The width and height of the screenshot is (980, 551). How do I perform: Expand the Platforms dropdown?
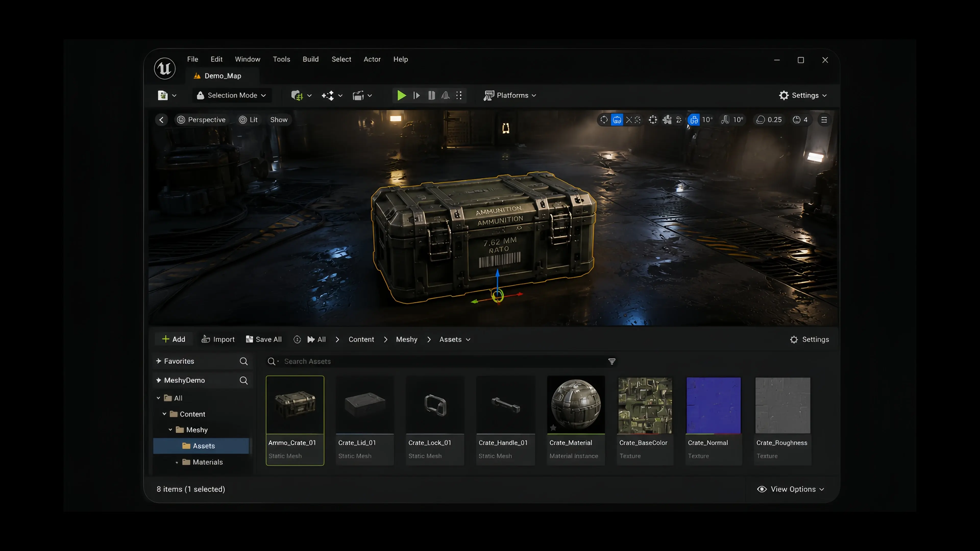click(510, 95)
